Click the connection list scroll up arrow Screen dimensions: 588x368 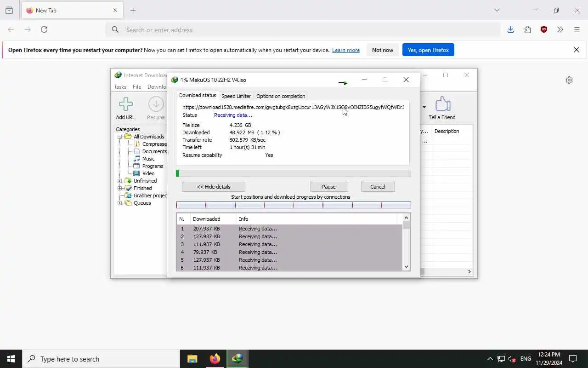coord(406,218)
